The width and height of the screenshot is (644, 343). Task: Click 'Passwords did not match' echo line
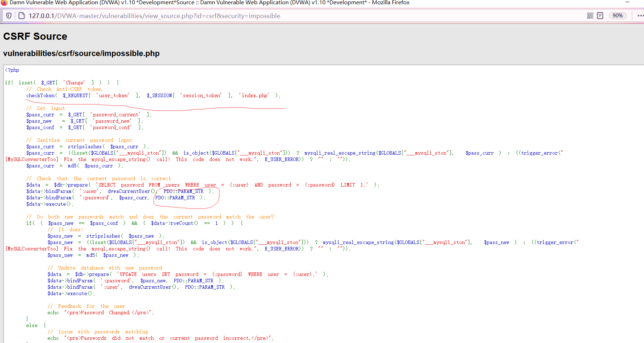click(x=160, y=338)
